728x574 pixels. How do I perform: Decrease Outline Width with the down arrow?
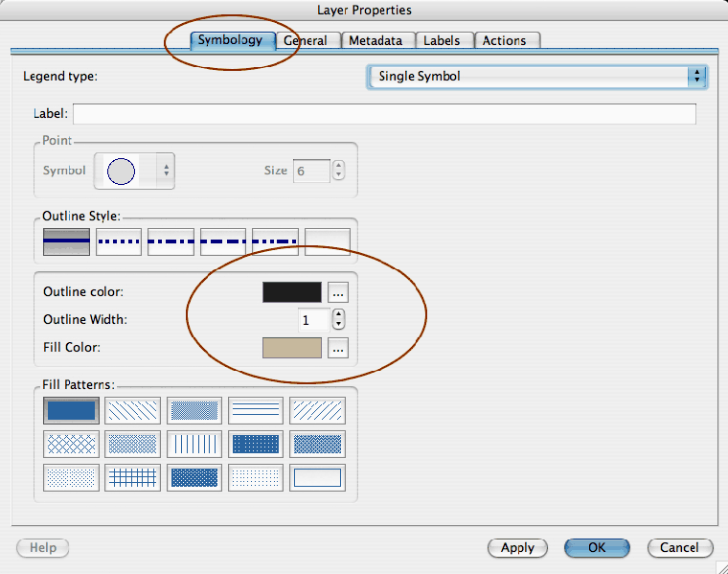tap(338, 326)
